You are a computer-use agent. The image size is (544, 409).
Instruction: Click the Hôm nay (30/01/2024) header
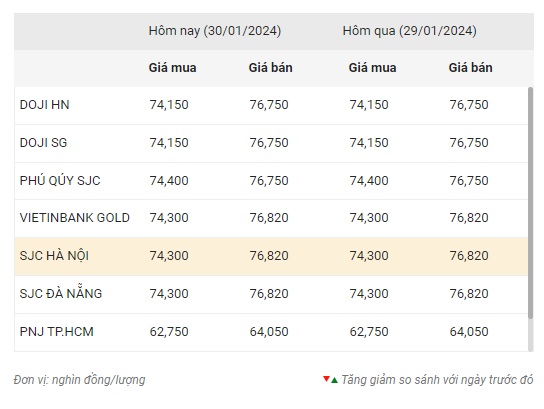(215, 31)
